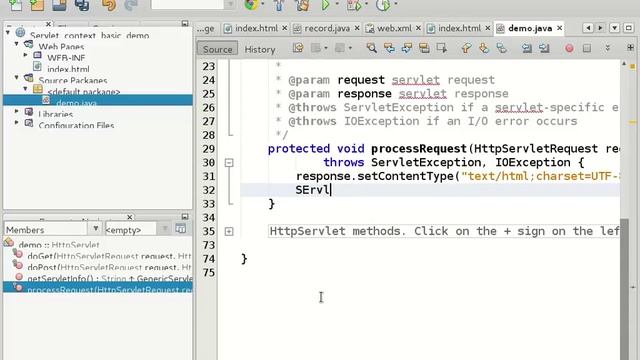Click the Previous Bookmark icon

(x=466, y=48)
